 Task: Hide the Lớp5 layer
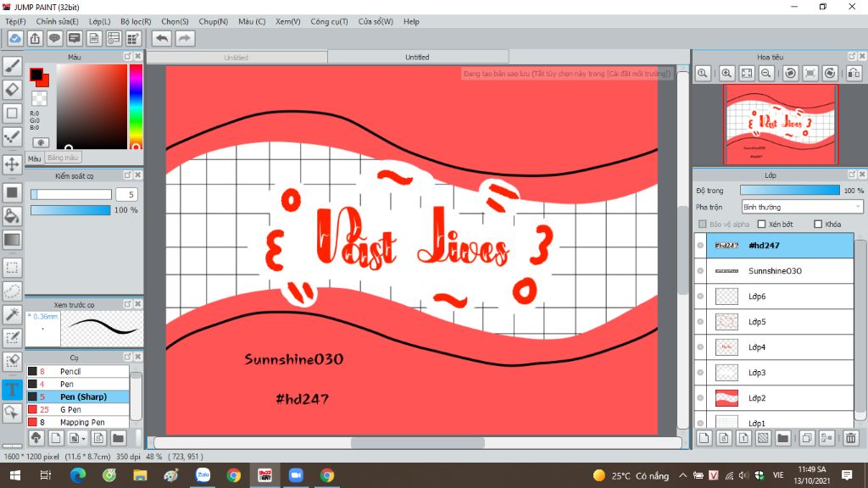(700, 321)
